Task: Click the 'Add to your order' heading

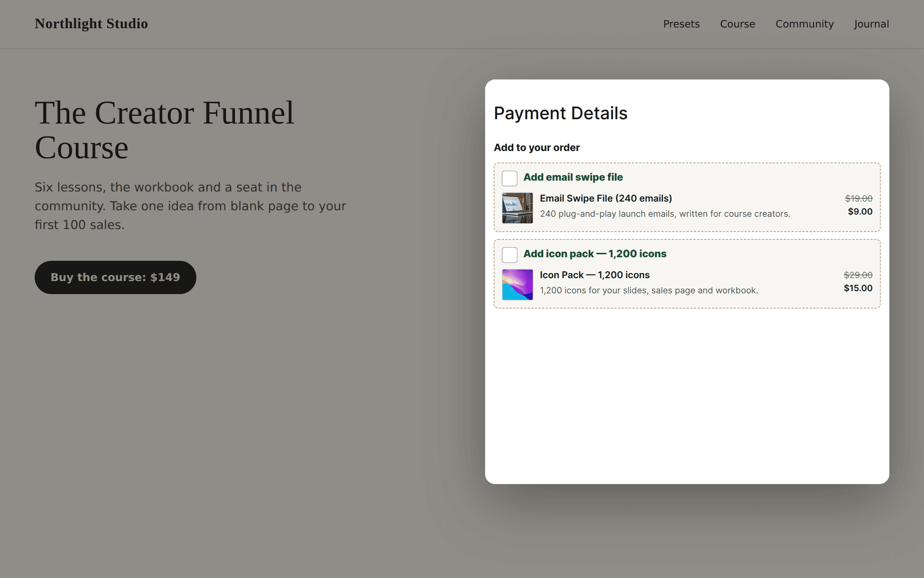Action: (536, 148)
